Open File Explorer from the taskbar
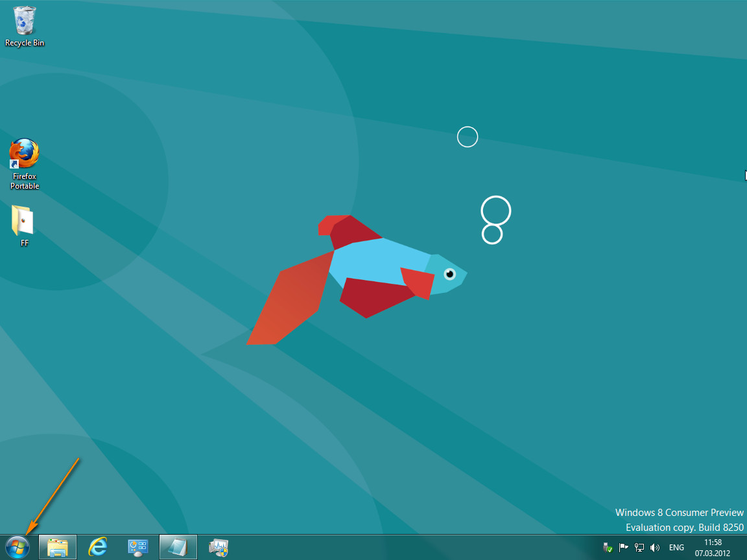 coord(57,547)
